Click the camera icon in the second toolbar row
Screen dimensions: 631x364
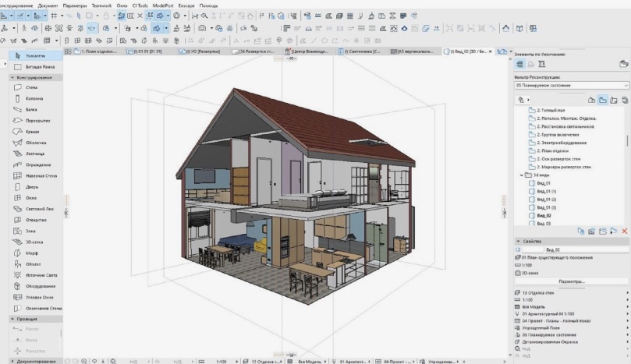pos(202,28)
